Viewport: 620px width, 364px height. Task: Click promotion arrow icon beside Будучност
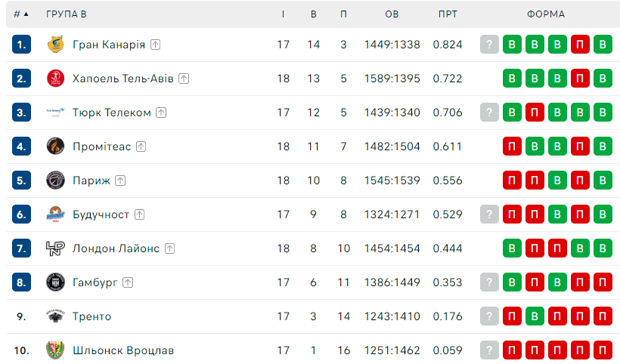pyautogui.click(x=139, y=214)
